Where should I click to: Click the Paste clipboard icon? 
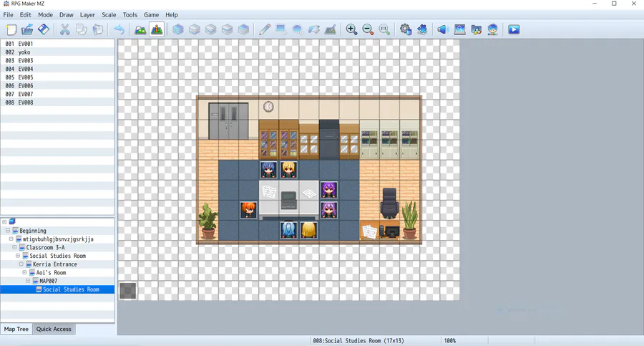[x=98, y=29]
